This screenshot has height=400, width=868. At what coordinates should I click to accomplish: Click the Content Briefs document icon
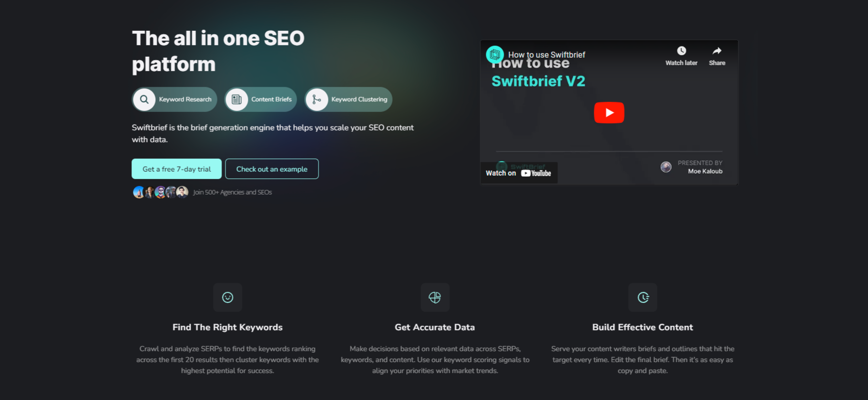(x=236, y=99)
